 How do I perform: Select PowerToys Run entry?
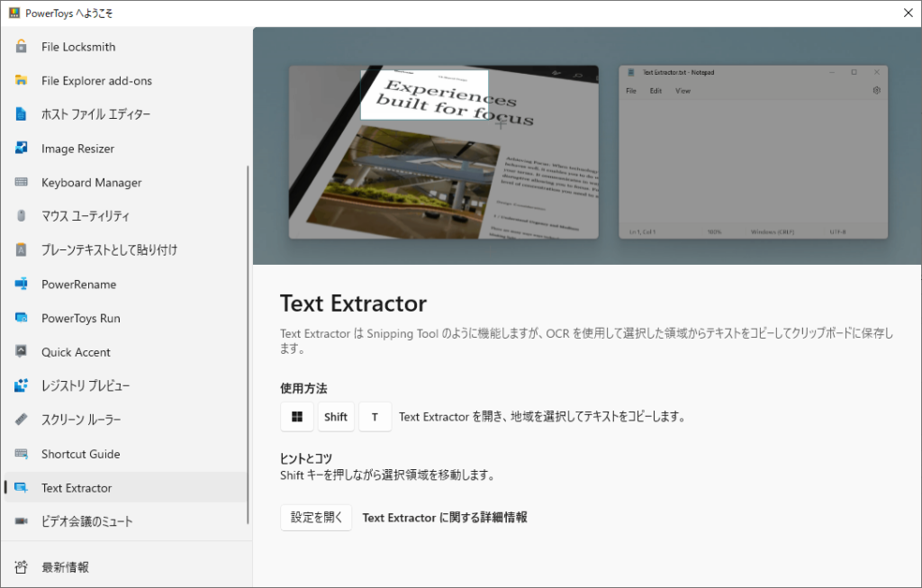coord(126,318)
